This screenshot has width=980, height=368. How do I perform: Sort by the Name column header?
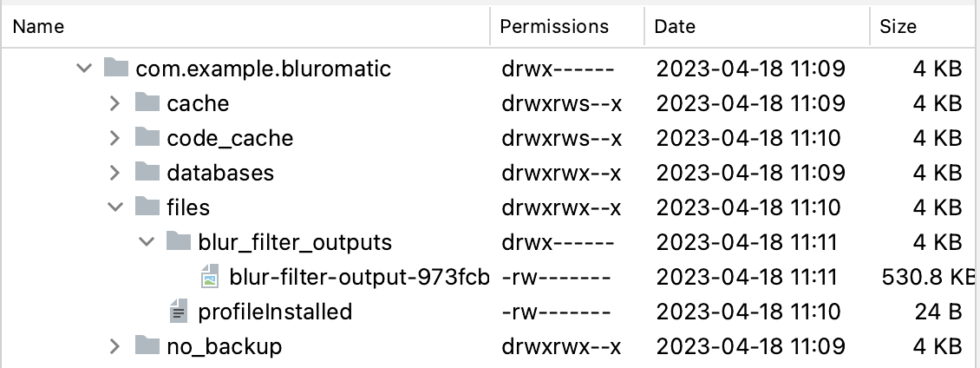(x=38, y=27)
